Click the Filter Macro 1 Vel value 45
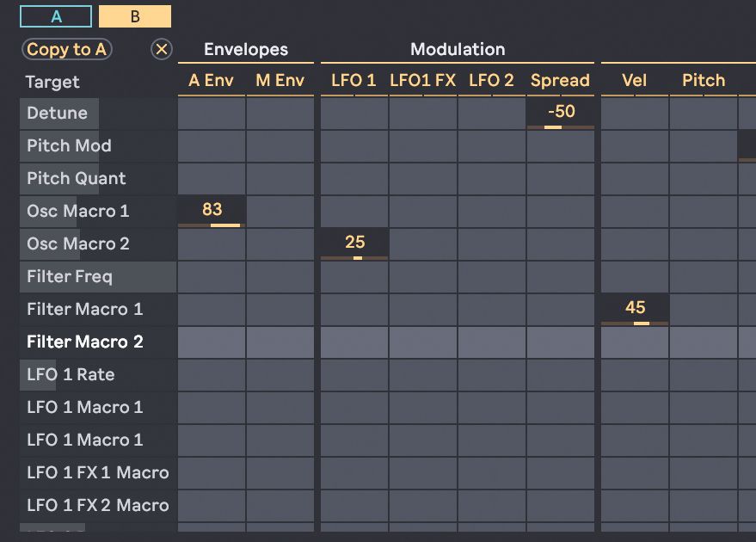Viewport: 756px width, 542px height. 635,309
